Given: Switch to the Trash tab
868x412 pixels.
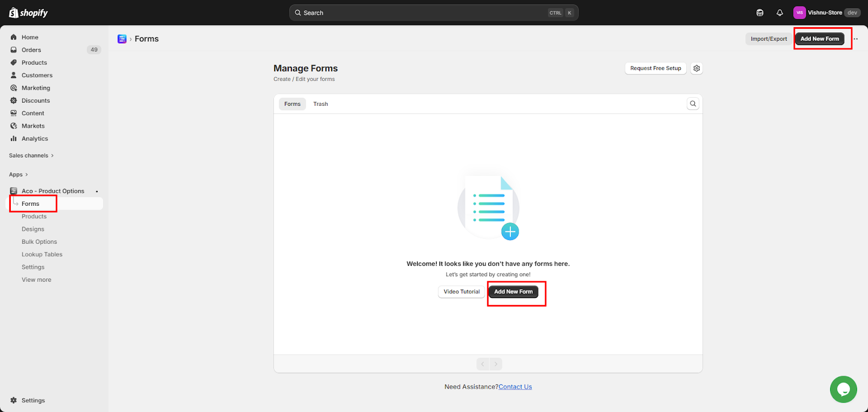Looking at the screenshot, I should click(x=320, y=104).
